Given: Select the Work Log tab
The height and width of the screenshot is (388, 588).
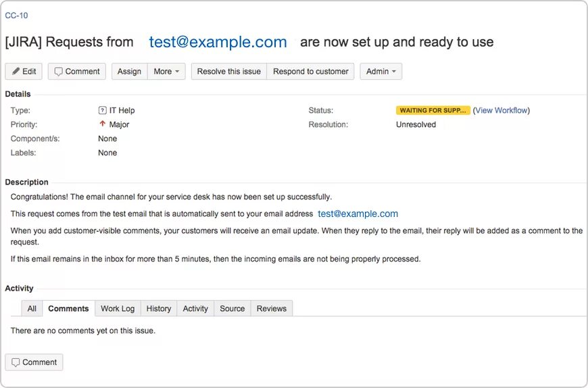Looking at the screenshot, I should pyautogui.click(x=118, y=308).
